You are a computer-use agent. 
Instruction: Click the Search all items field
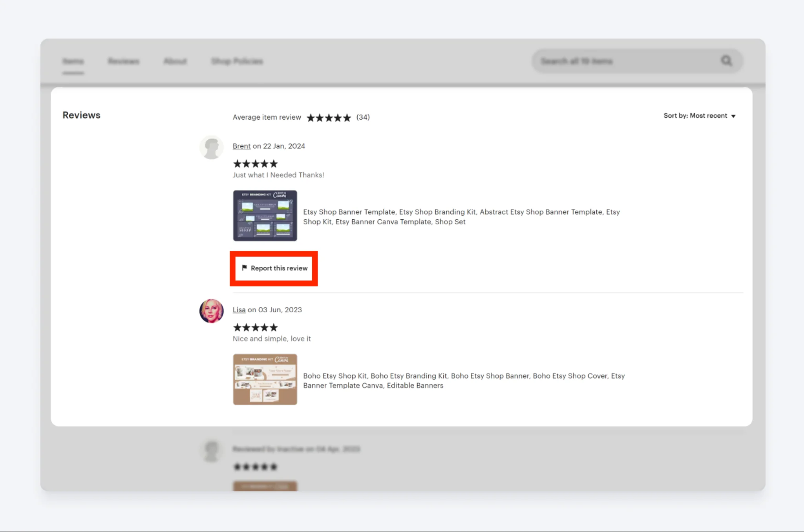637,61
